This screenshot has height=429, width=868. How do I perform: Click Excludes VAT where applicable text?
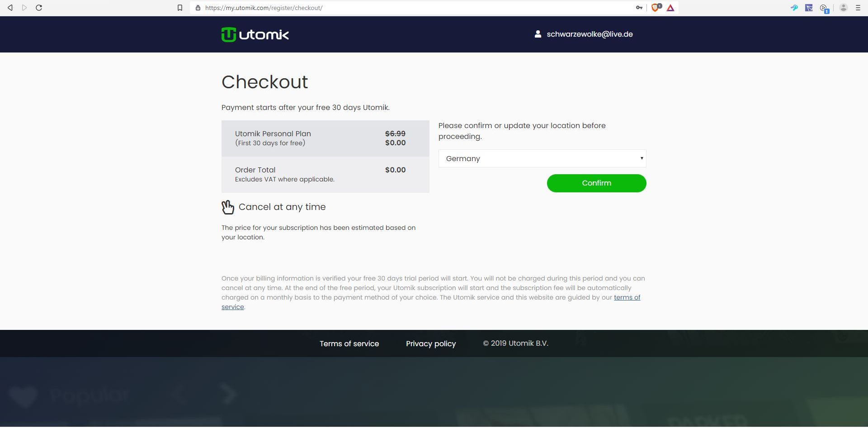pos(285,179)
